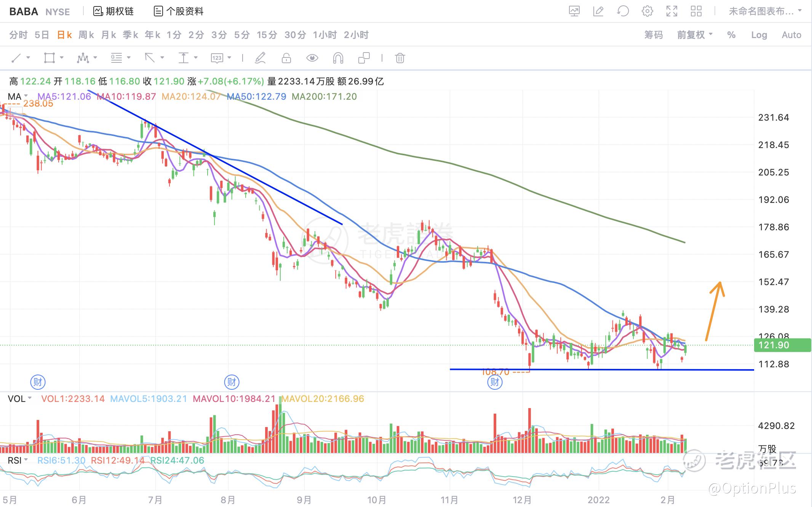Toggle Auto scale
Image resolution: width=812 pixels, height=507 pixels.
click(x=792, y=35)
